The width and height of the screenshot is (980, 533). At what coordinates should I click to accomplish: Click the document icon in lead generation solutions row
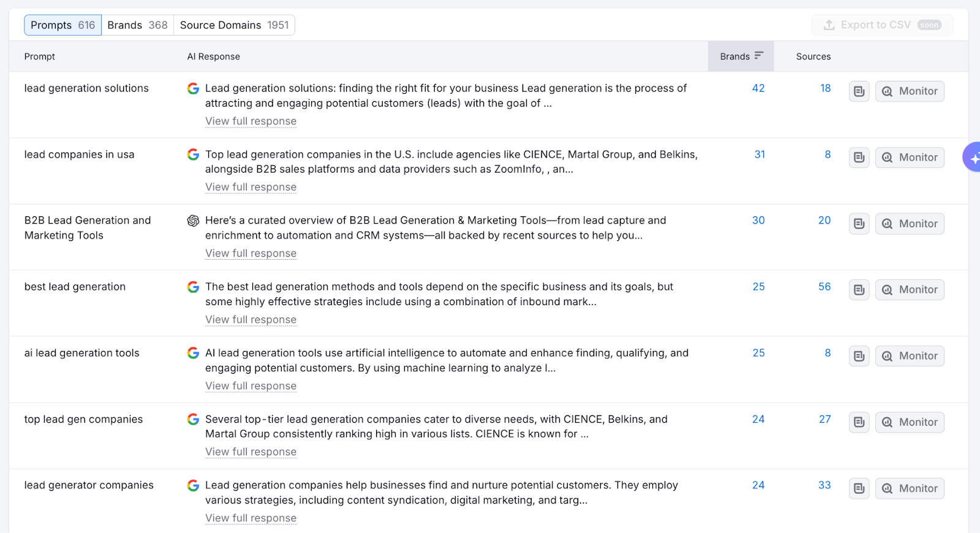[859, 91]
